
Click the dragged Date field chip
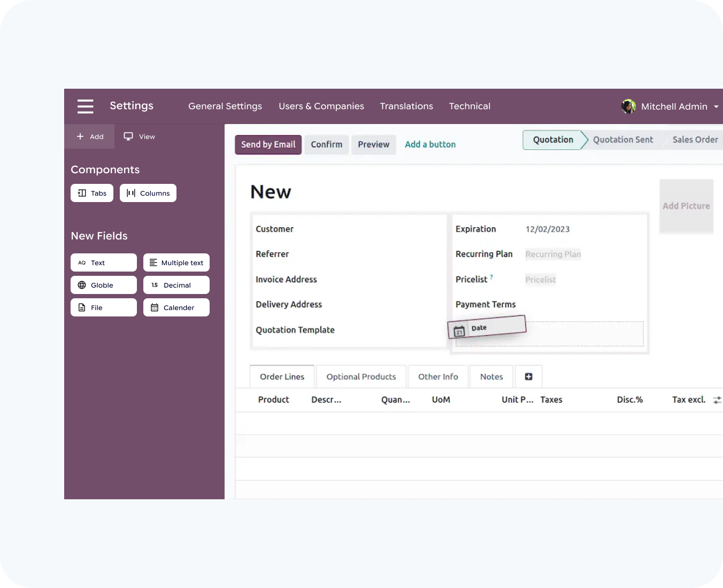tap(487, 328)
